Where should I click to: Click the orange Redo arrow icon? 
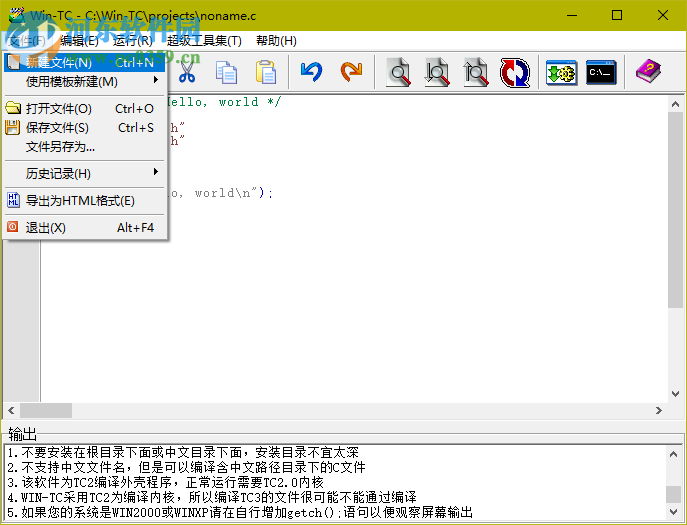tap(351, 72)
